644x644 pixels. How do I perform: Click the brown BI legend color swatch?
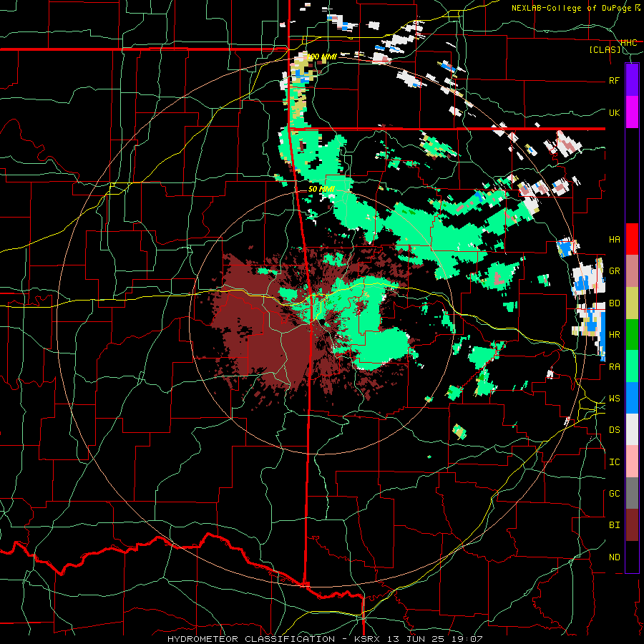pyautogui.click(x=632, y=525)
